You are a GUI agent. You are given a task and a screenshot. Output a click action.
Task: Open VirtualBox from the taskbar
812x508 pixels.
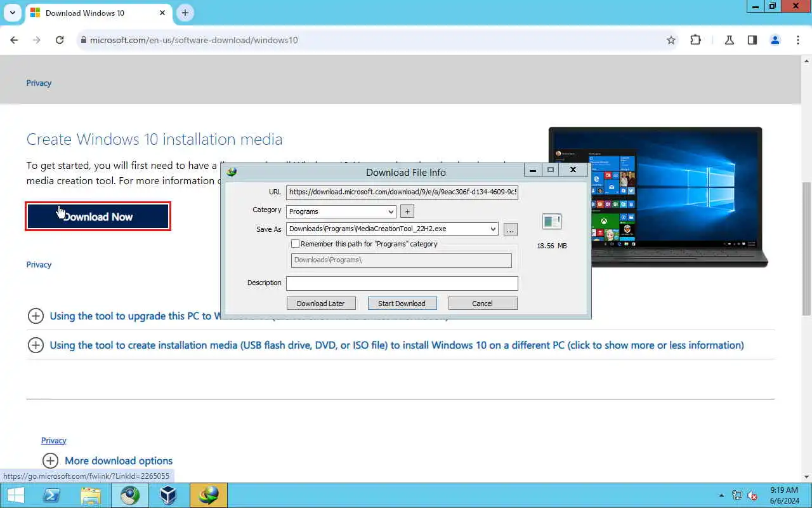[169, 495]
